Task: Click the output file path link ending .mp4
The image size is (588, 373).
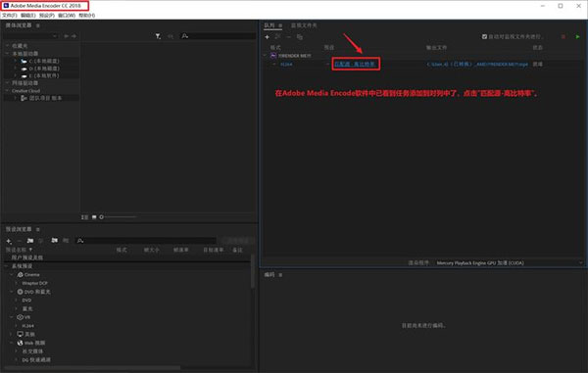Action: tap(477, 65)
